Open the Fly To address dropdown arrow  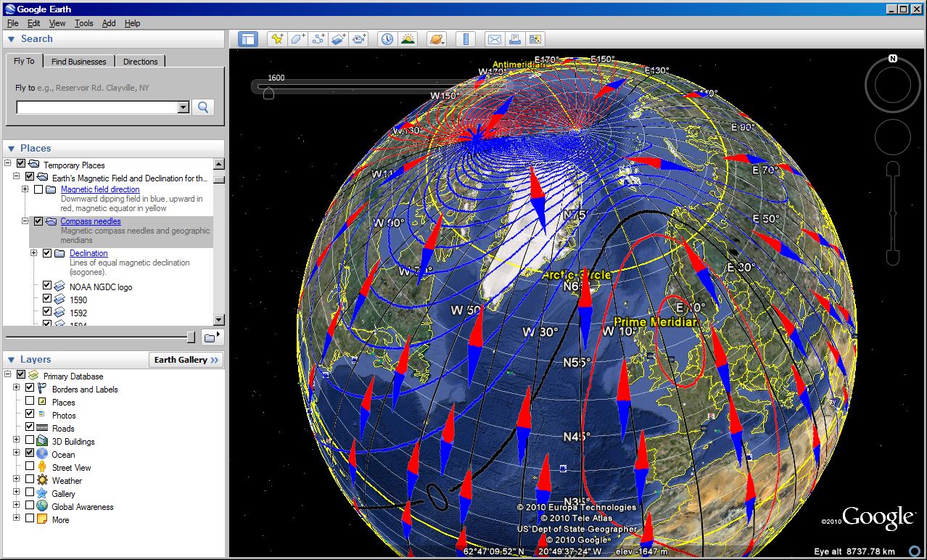[x=183, y=107]
